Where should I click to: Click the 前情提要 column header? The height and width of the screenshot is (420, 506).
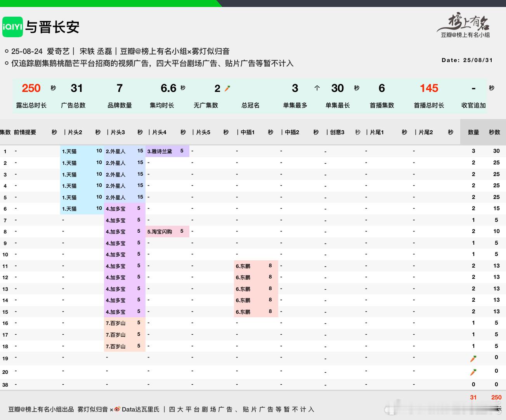[25, 132]
